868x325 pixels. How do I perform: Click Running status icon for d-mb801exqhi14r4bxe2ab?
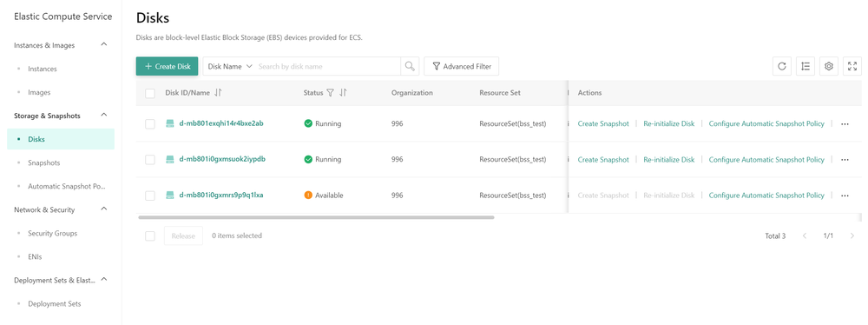point(308,123)
